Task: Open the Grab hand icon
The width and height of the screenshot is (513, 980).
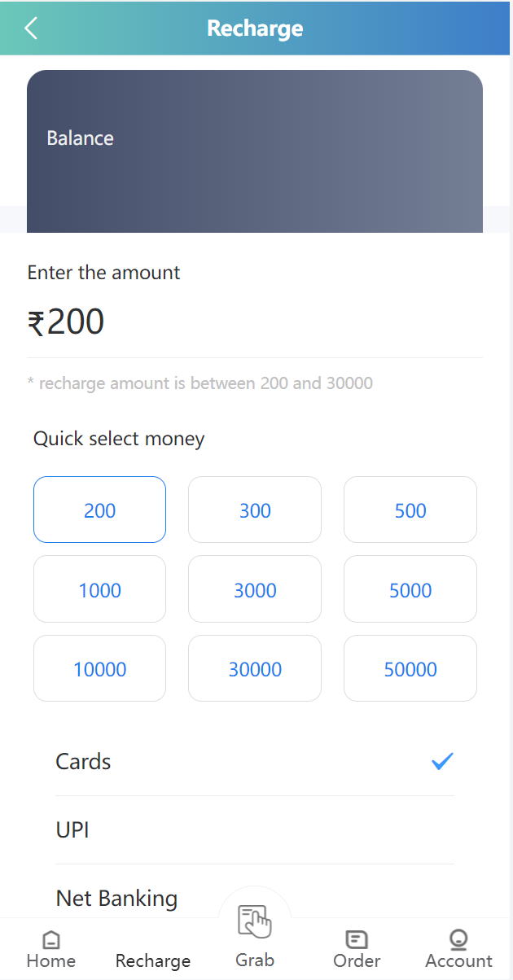Action: 254,921
